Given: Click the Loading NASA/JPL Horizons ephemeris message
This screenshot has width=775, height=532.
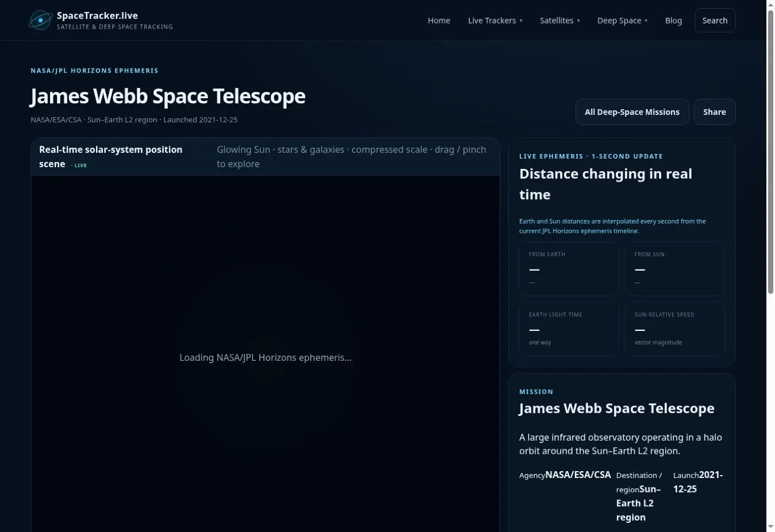Looking at the screenshot, I should 265,357.
